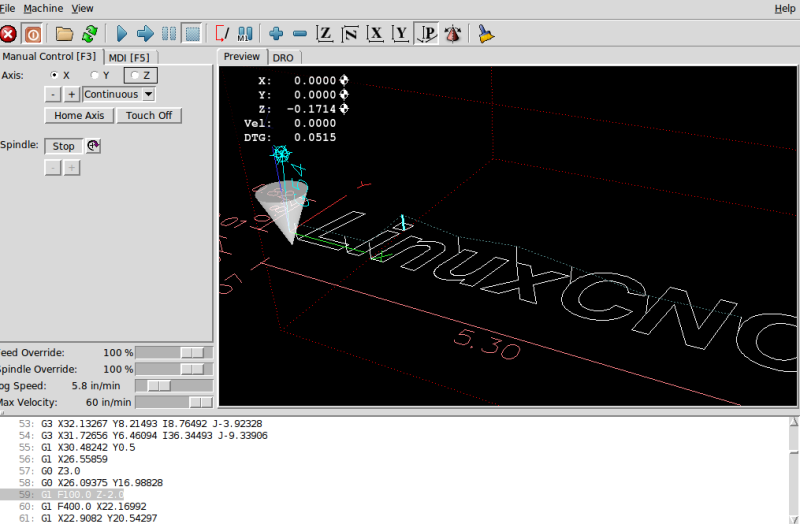Switch to DRO tab
800x524 pixels.
[x=283, y=58]
